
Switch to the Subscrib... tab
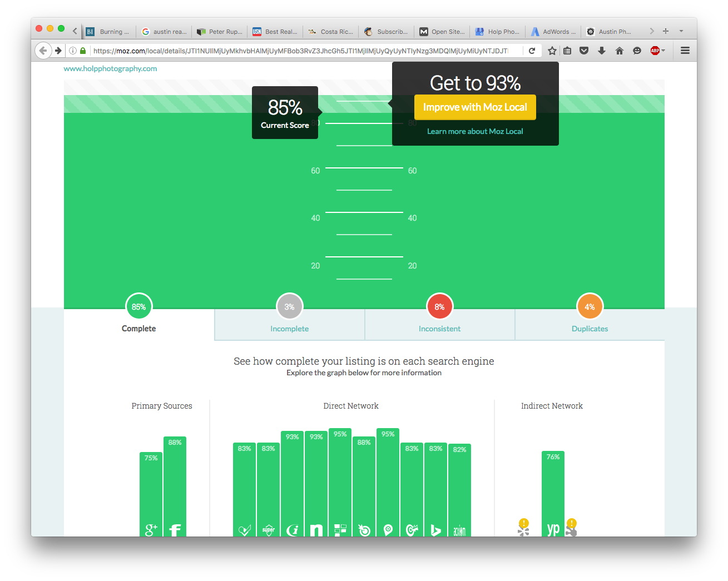[x=387, y=32]
